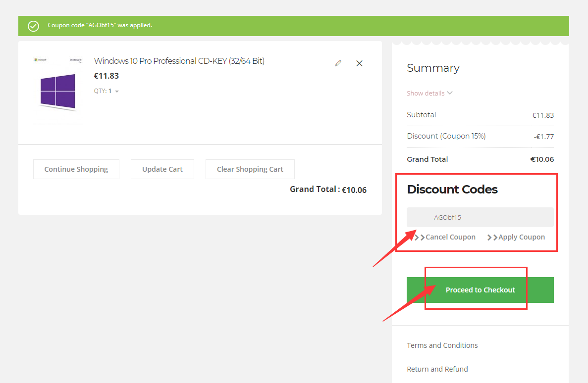Image resolution: width=588 pixels, height=383 pixels.
Task: Click Continue Shopping button
Action: tap(76, 169)
